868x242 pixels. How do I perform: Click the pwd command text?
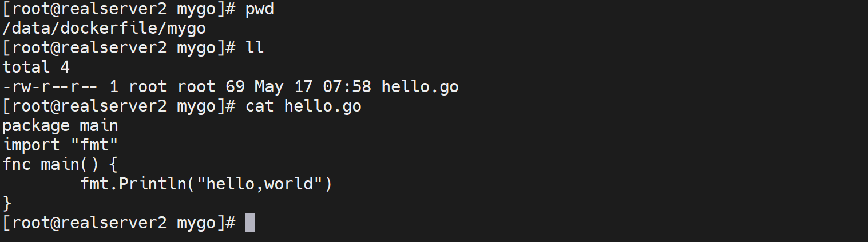[260, 10]
